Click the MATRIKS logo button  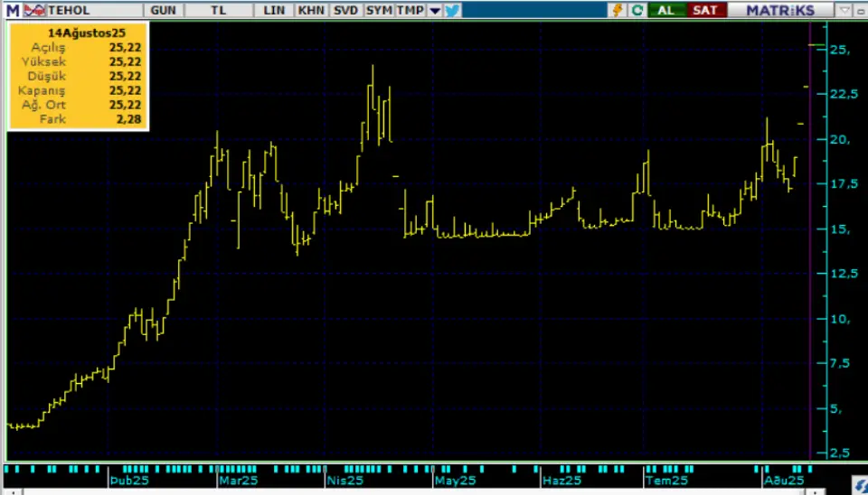click(x=780, y=10)
